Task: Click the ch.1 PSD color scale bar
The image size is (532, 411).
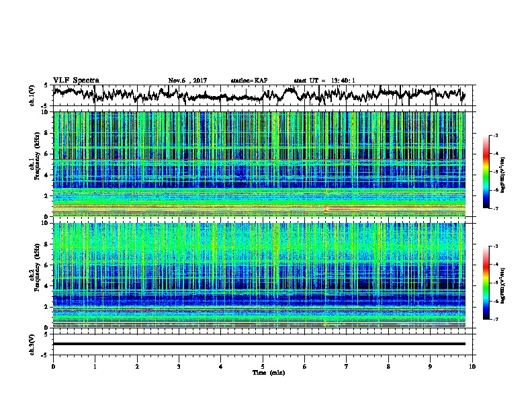Action: [x=486, y=172]
